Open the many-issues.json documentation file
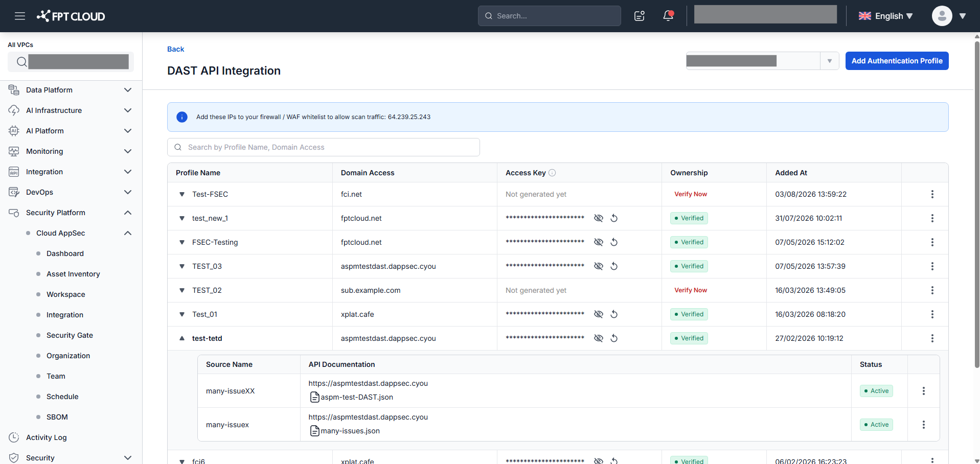This screenshot has height=464, width=980. tap(350, 431)
